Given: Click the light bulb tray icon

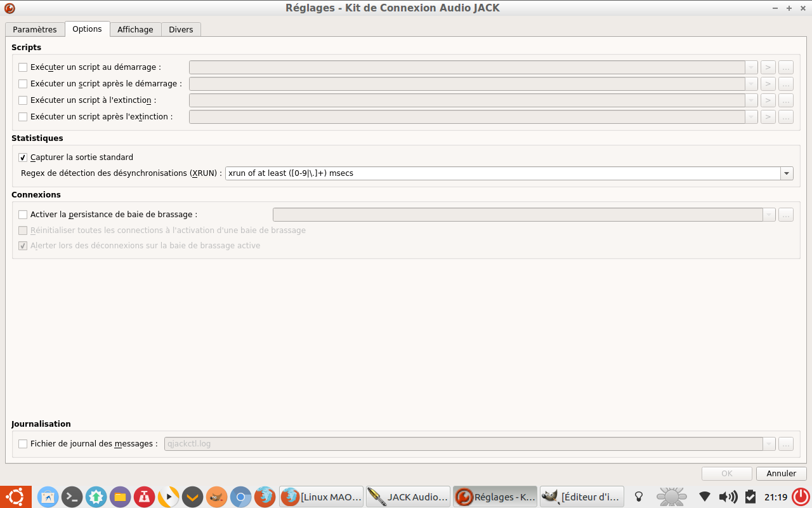Looking at the screenshot, I should click(x=639, y=497).
